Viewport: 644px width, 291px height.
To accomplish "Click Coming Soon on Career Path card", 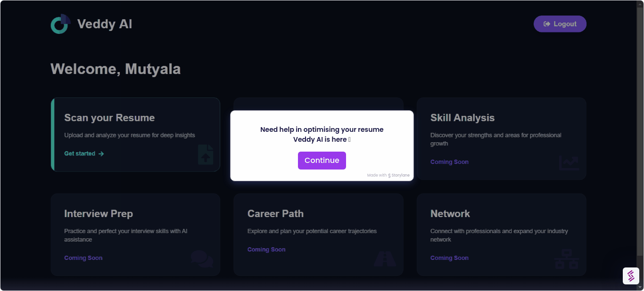I will (266, 249).
